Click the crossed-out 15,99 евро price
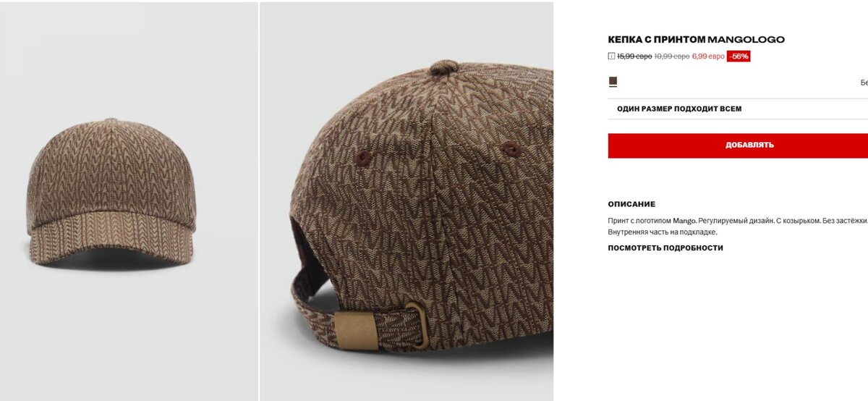 tap(634, 56)
